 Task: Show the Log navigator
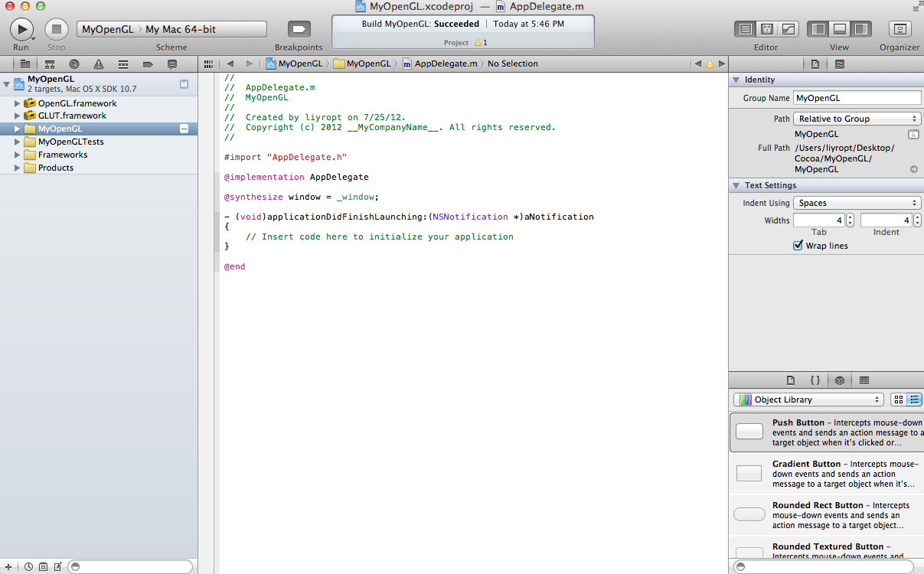tap(172, 64)
